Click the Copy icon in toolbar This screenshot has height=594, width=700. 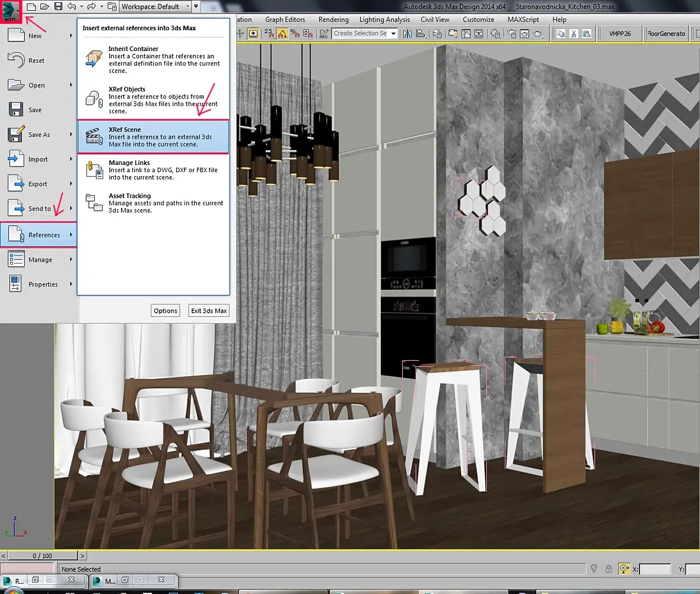tap(561, 33)
